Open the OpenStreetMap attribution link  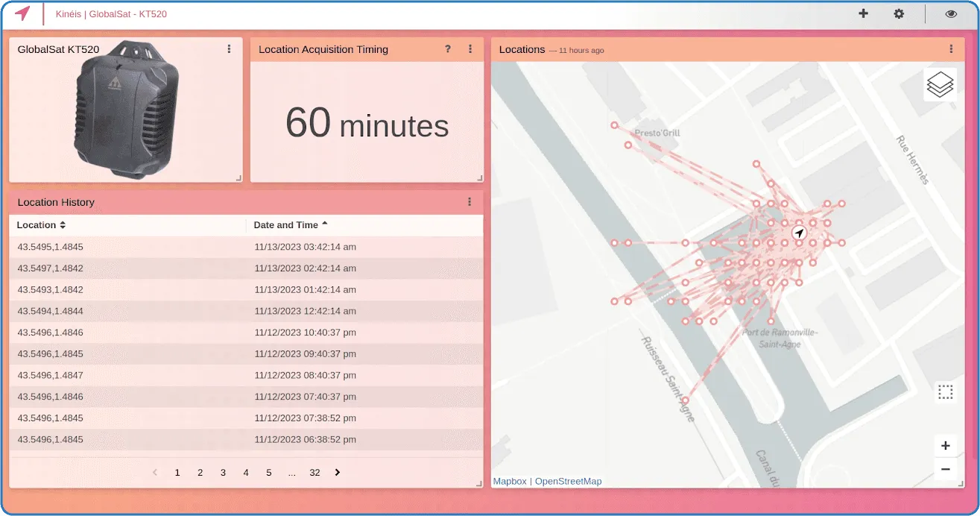click(568, 482)
